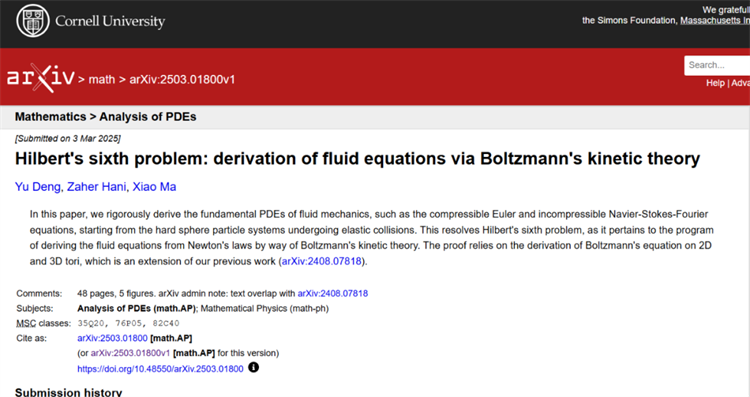This screenshot has width=750, height=397.
Task: Open the Massachusetts Institute supporter link
Action: [x=715, y=21]
